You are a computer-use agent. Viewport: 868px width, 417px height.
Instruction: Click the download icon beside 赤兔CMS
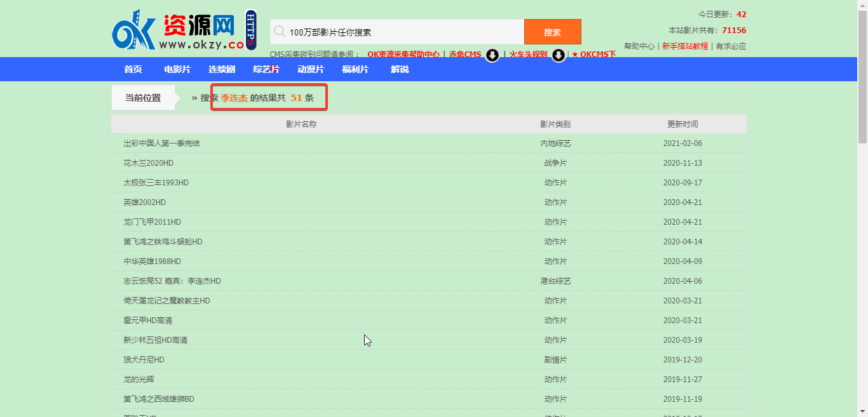492,55
